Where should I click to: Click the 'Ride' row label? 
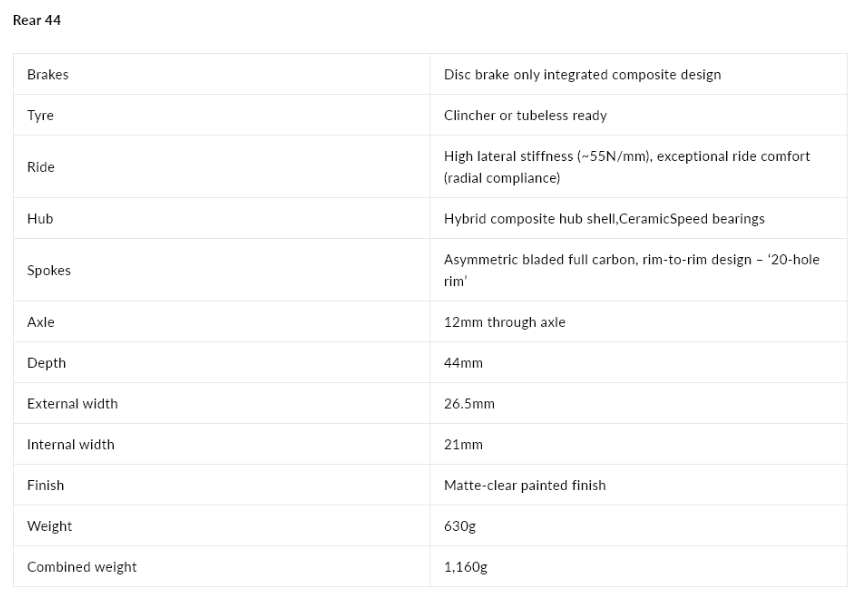pyautogui.click(x=41, y=167)
